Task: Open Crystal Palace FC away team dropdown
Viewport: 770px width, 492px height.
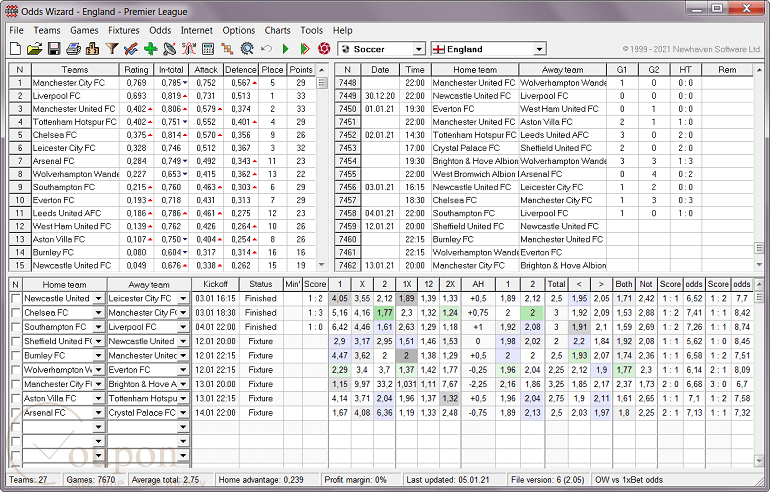Action: point(183,413)
